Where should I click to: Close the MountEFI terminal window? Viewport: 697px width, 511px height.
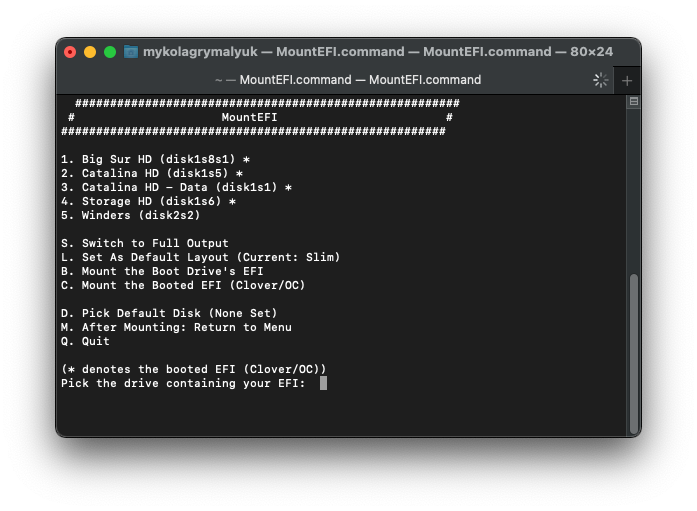click(x=70, y=52)
